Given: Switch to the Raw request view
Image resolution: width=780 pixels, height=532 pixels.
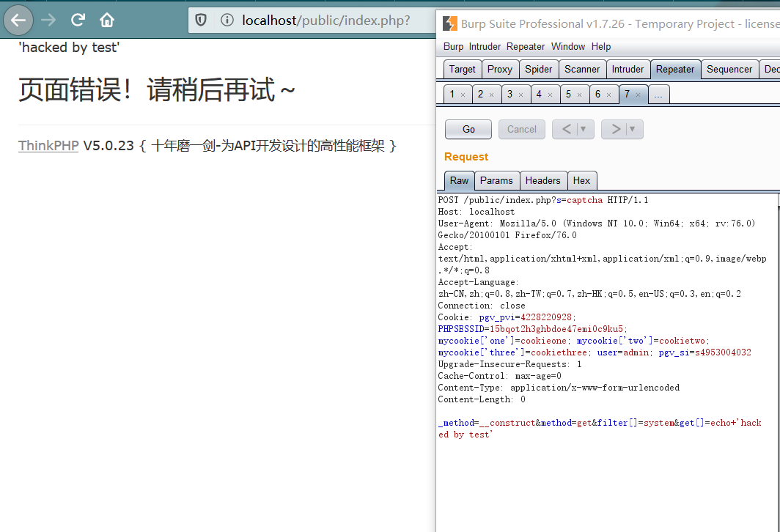Looking at the screenshot, I should pyautogui.click(x=459, y=180).
